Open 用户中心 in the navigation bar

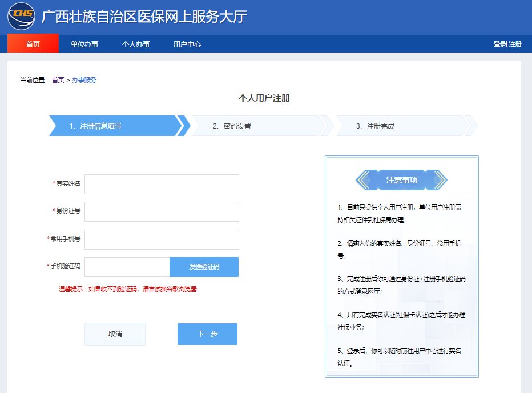point(187,44)
